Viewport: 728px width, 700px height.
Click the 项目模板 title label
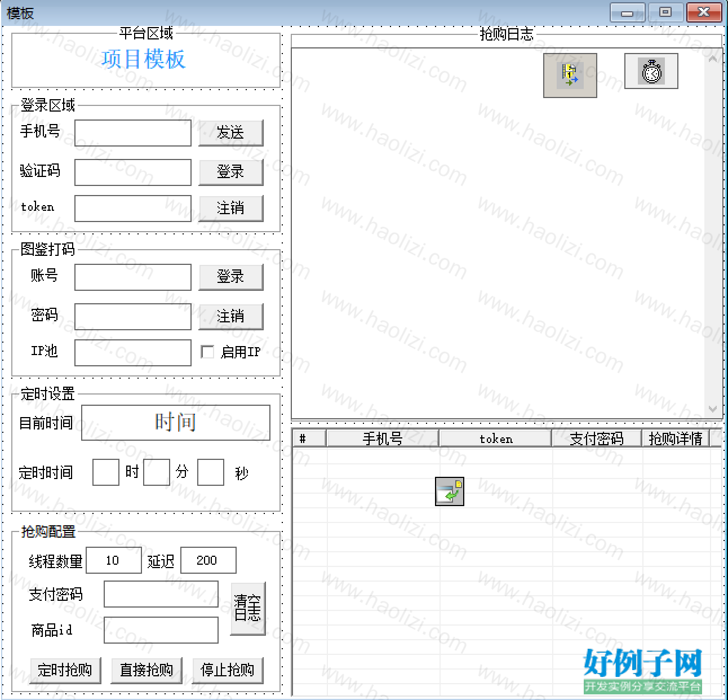pos(144,59)
